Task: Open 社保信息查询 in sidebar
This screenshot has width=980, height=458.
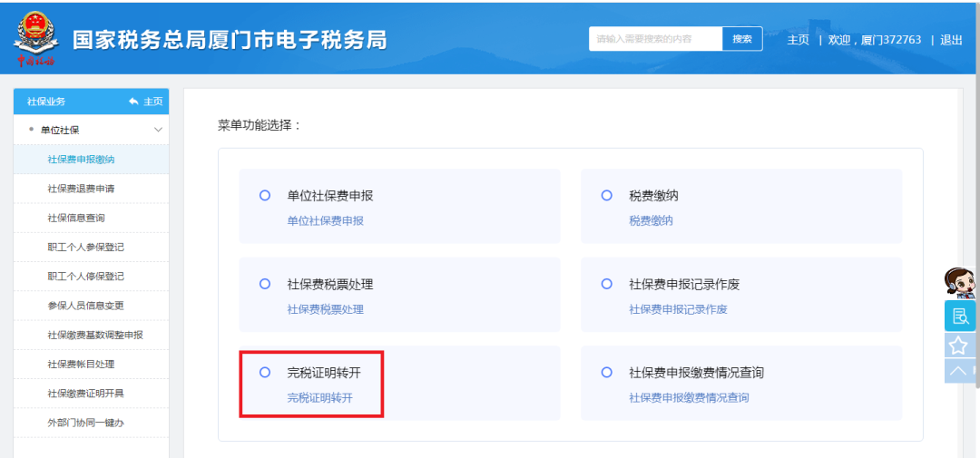Action: click(x=92, y=218)
